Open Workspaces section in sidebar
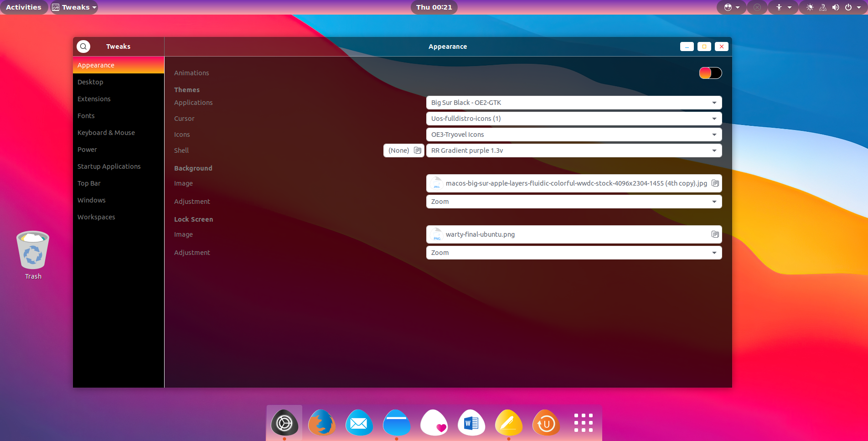868x441 pixels. 119,217
